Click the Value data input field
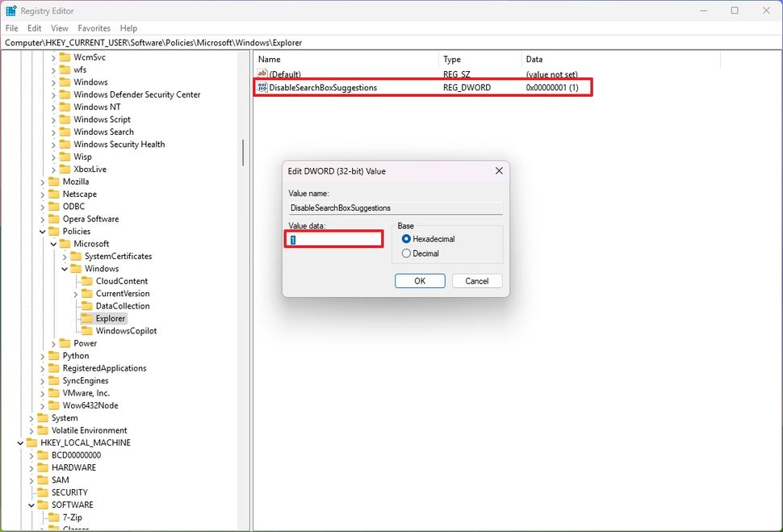The height and width of the screenshot is (532, 783). click(x=333, y=239)
